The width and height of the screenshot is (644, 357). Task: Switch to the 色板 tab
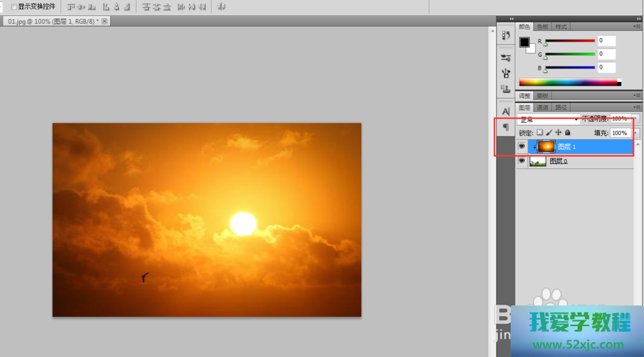(x=543, y=27)
